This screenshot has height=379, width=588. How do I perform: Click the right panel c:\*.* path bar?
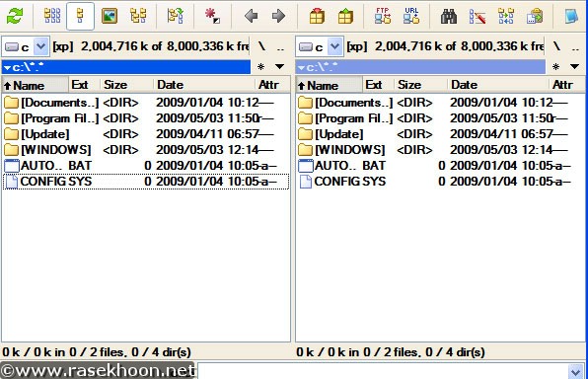pyautogui.click(x=420, y=67)
